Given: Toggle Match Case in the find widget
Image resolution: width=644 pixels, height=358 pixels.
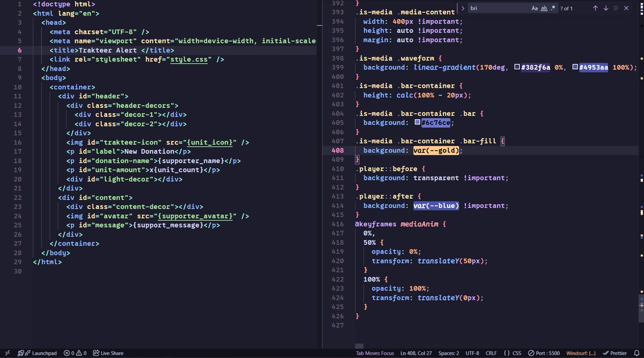Looking at the screenshot, I should [535, 9].
